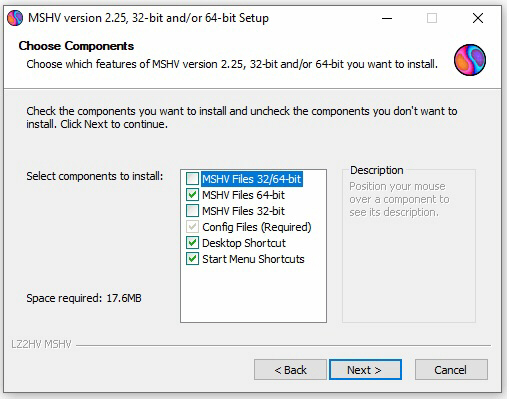509x399 pixels.
Task: Uncheck the Start Menu Shortcuts checkbox
Action: 192,259
